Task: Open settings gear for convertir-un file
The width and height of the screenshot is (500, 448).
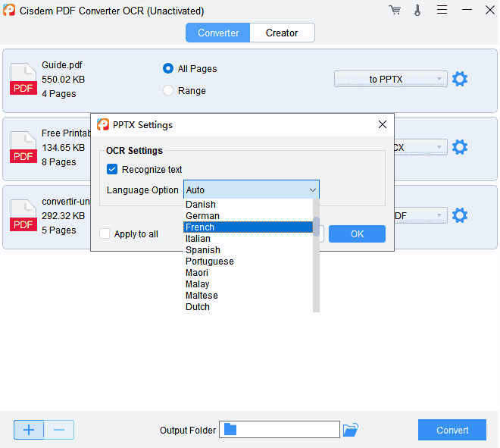Action: 460,215
